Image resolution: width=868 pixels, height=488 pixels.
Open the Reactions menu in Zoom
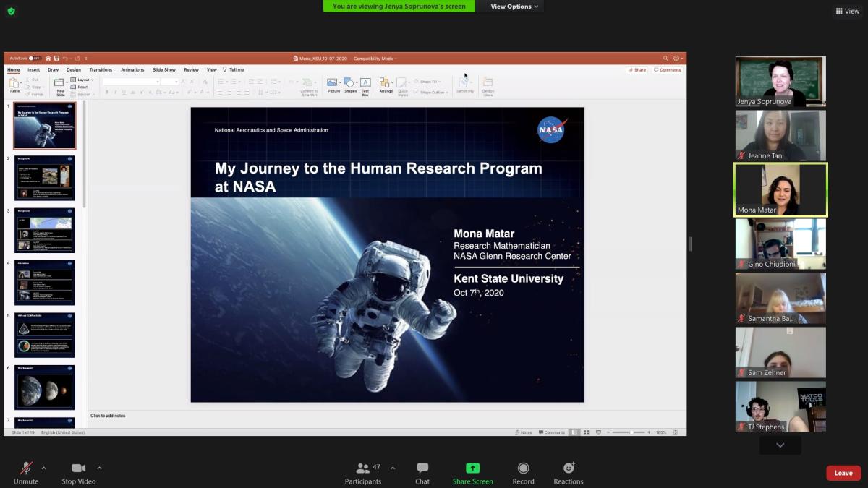coord(569,468)
